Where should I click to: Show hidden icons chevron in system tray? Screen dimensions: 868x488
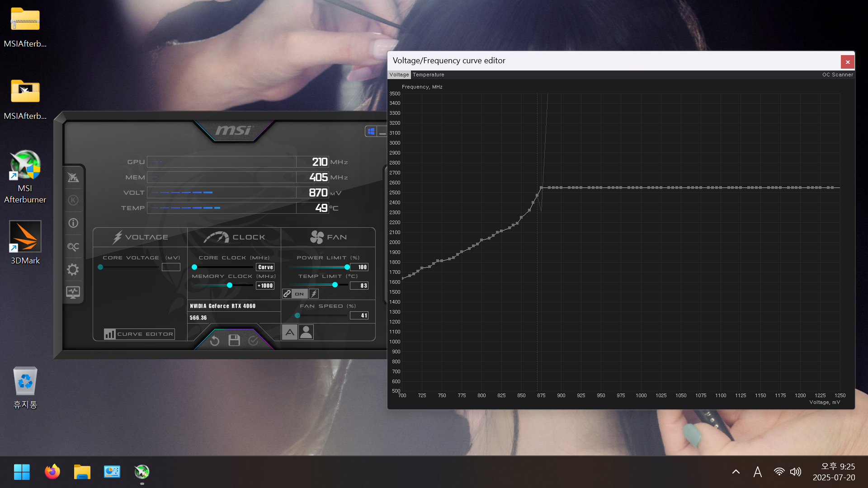(x=736, y=472)
